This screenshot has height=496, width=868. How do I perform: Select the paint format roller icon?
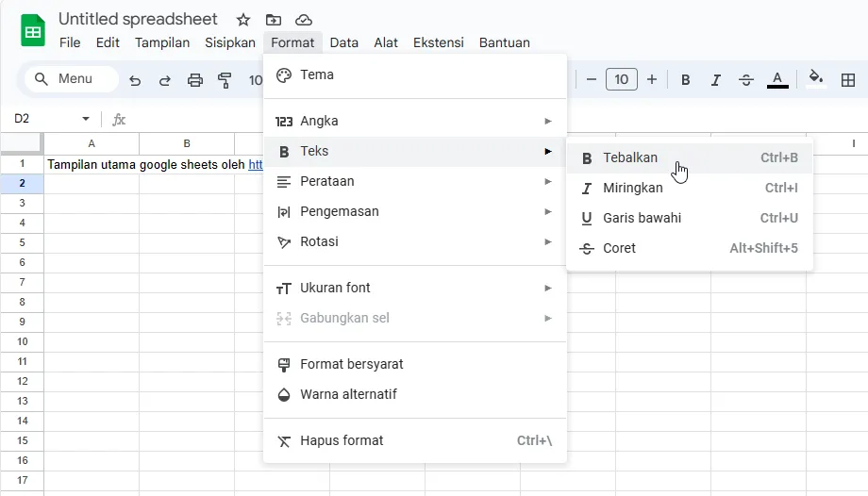pos(225,80)
